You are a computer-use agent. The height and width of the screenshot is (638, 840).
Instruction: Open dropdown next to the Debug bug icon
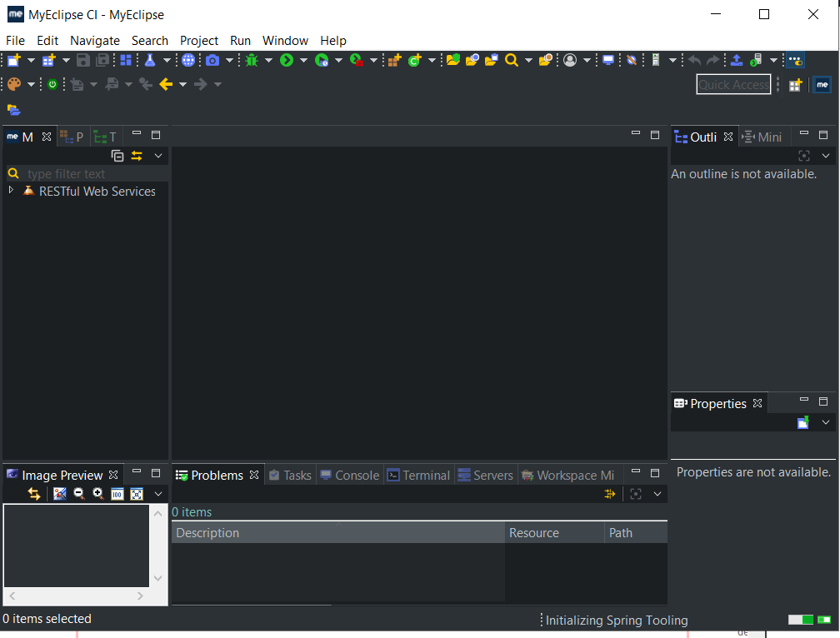268,60
